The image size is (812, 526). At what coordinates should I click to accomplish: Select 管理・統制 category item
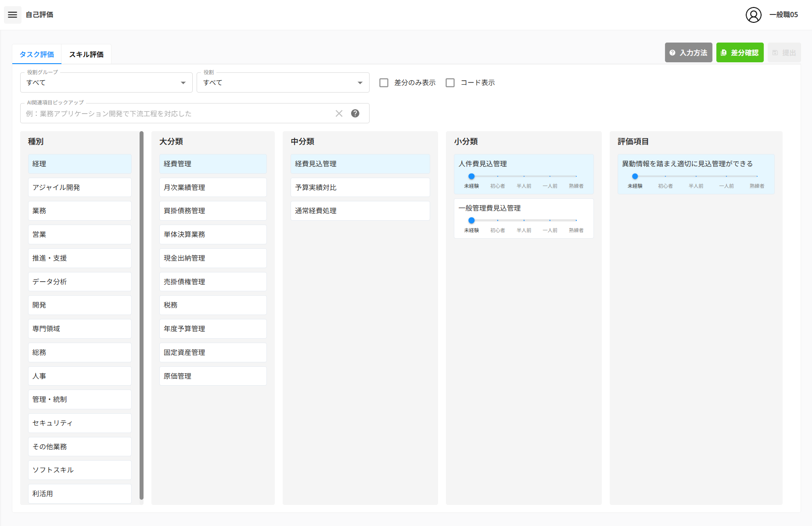coord(80,399)
